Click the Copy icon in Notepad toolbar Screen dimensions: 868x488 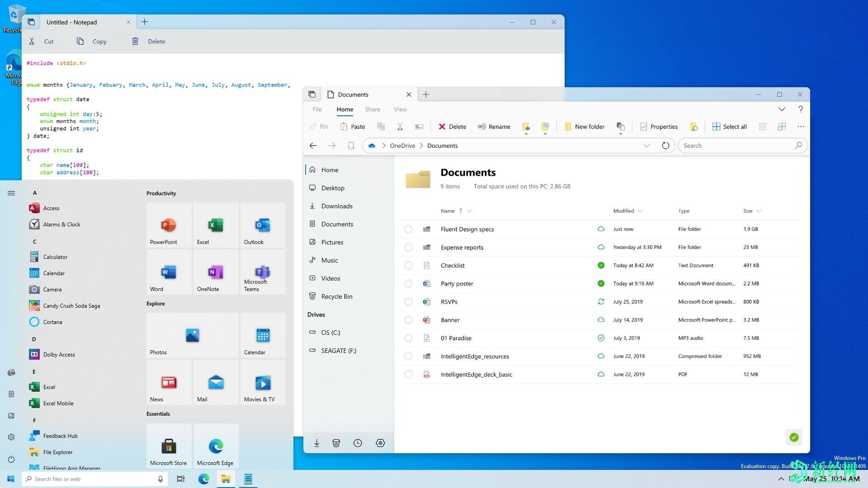click(80, 41)
